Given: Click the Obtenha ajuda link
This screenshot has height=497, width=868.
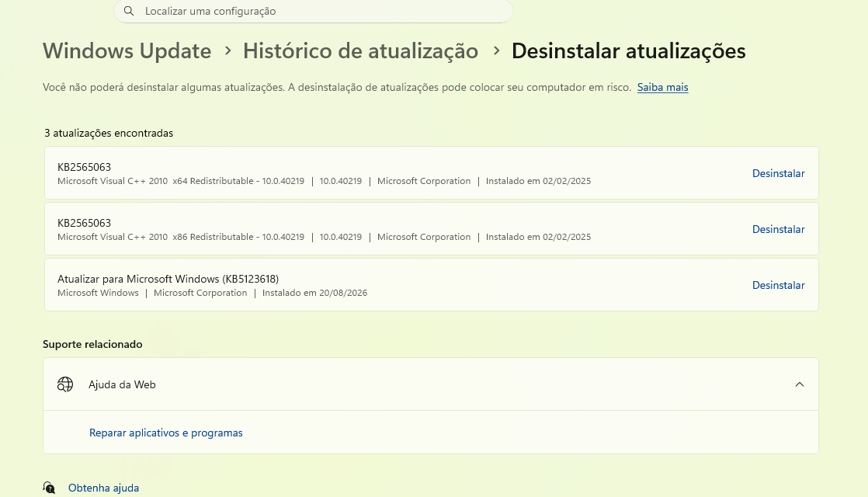Looking at the screenshot, I should (103, 488).
